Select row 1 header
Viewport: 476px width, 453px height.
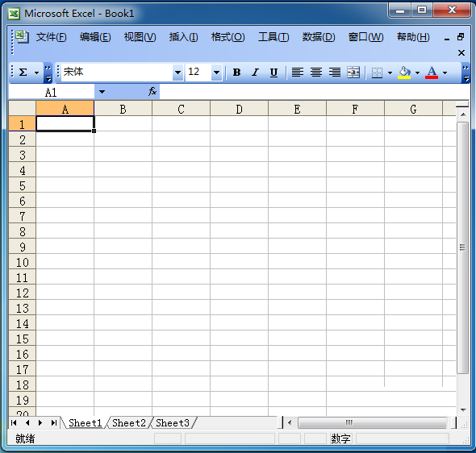click(22, 123)
